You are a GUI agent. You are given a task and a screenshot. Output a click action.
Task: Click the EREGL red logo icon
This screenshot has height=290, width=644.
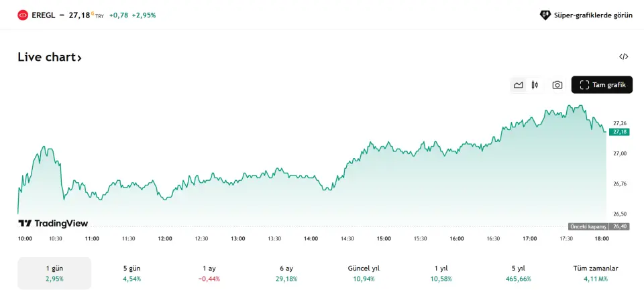(x=23, y=14)
